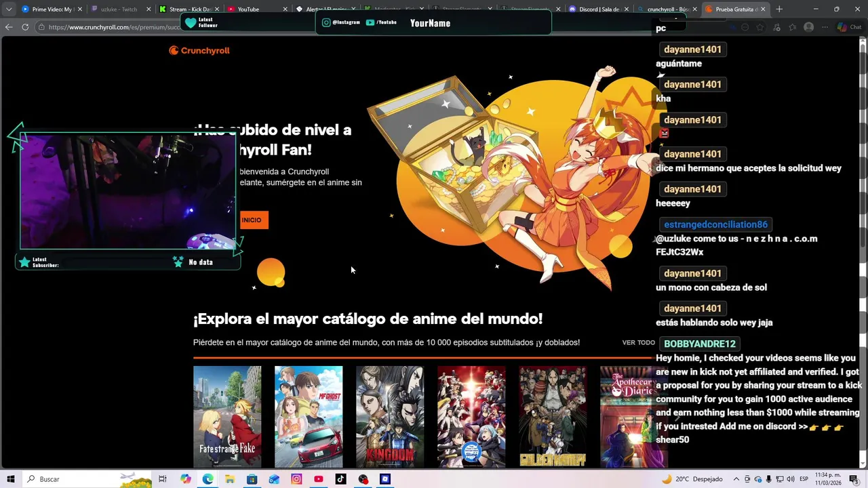The width and height of the screenshot is (868, 488).
Task: Go back in browser history
Action: click(9, 27)
